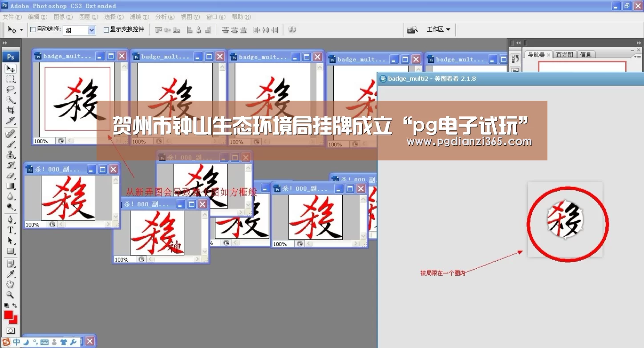This screenshot has width=644, height=348.
Task: Click the background color swatch
Action: point(15,321)
